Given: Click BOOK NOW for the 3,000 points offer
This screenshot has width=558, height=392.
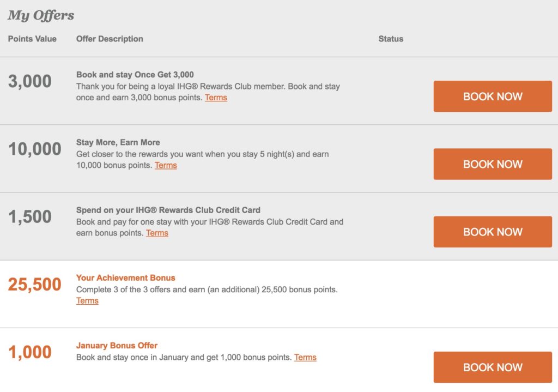Looking at the screenshot, I should 493,97.
